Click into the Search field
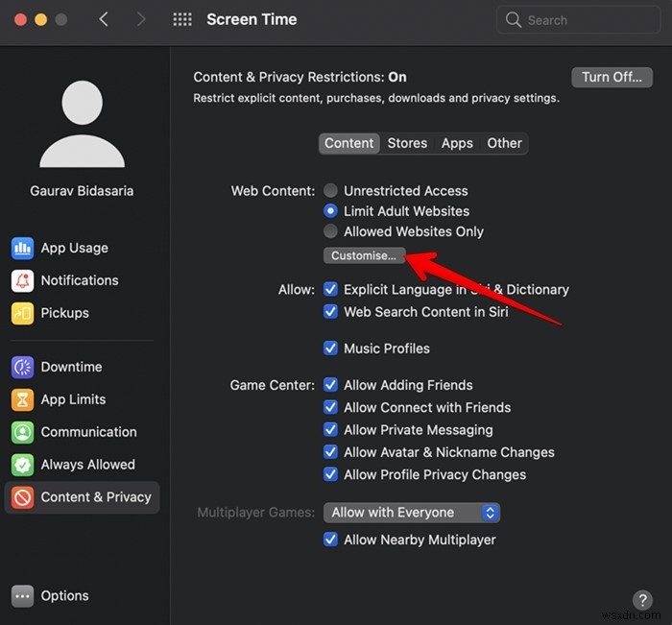Image resolution: width=672 pixels, height=625 pixels. (578, 20)
